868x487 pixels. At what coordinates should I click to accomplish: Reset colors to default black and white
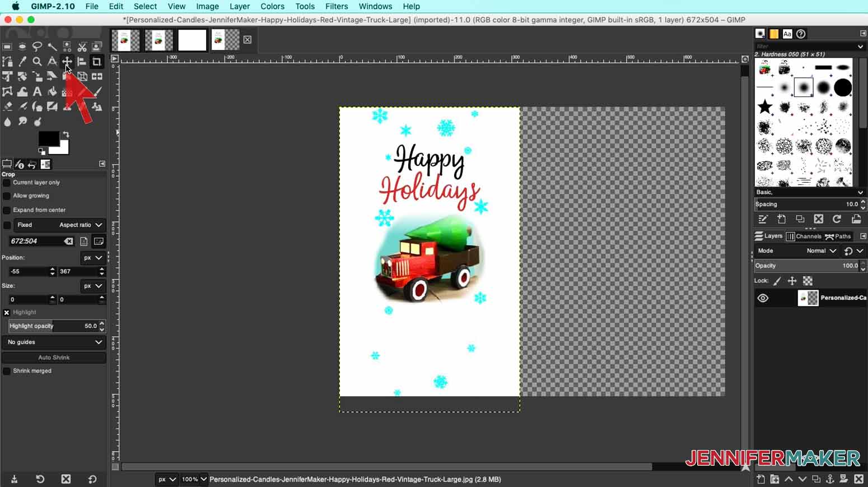pyautogui.click(x=41, y=151)
